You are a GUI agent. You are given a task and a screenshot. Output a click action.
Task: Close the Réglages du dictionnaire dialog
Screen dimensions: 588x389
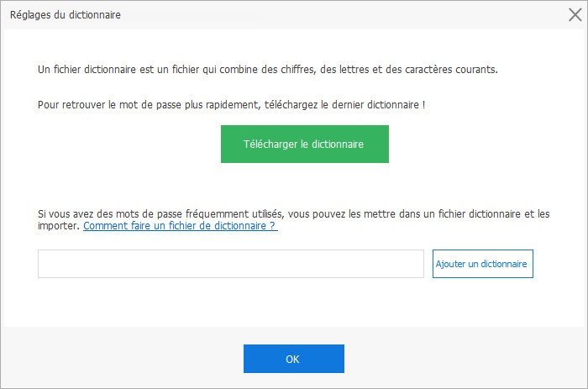pyautogui.click(x=575, y=14)
